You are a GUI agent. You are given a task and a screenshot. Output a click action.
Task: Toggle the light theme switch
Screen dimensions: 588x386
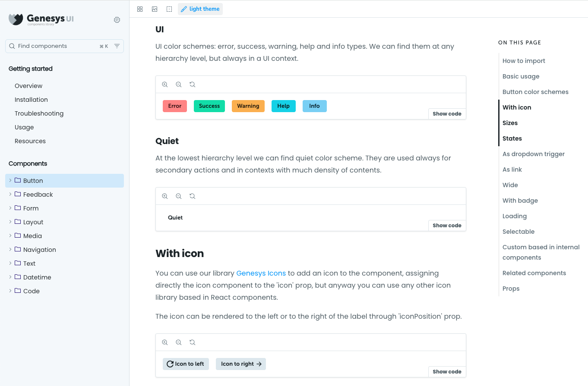[x=200, y=9]
